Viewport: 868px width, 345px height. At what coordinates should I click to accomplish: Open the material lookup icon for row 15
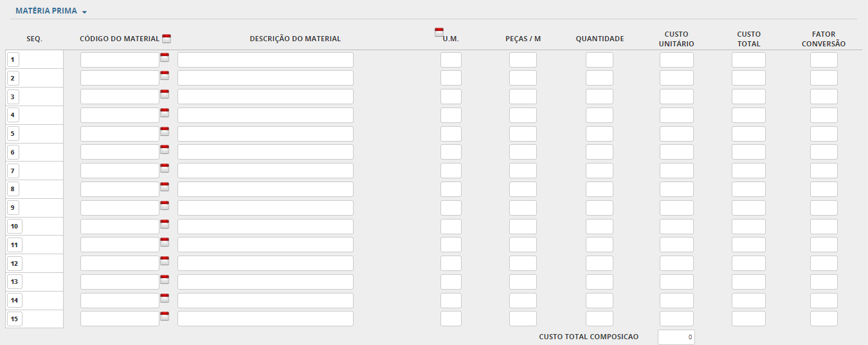[165, 316]
